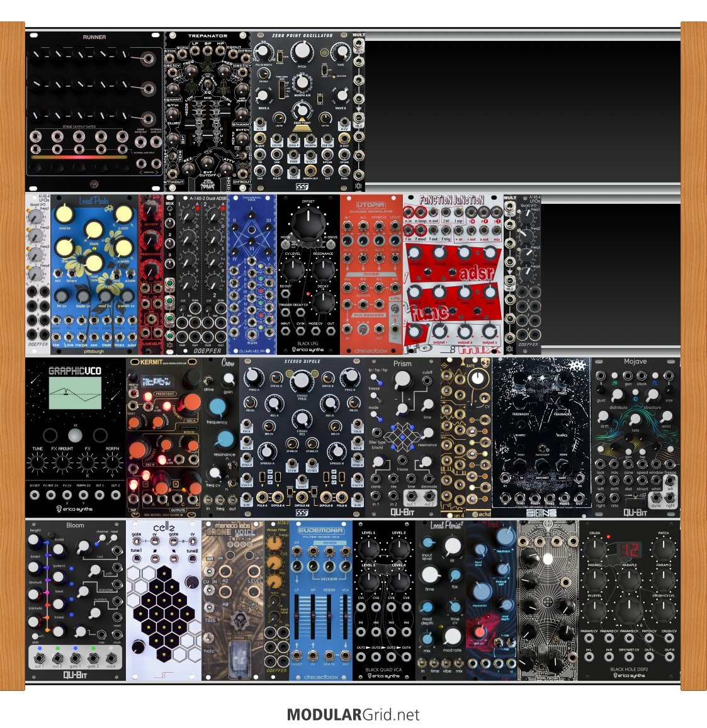Move the Eudemonia LP slider
707x728 pixels.
297,617
